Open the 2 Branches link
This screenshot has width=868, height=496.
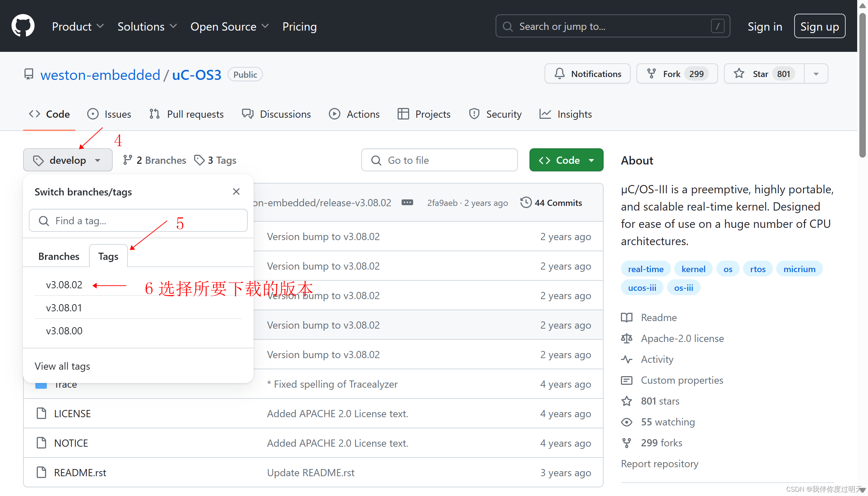tap(155, 160)
